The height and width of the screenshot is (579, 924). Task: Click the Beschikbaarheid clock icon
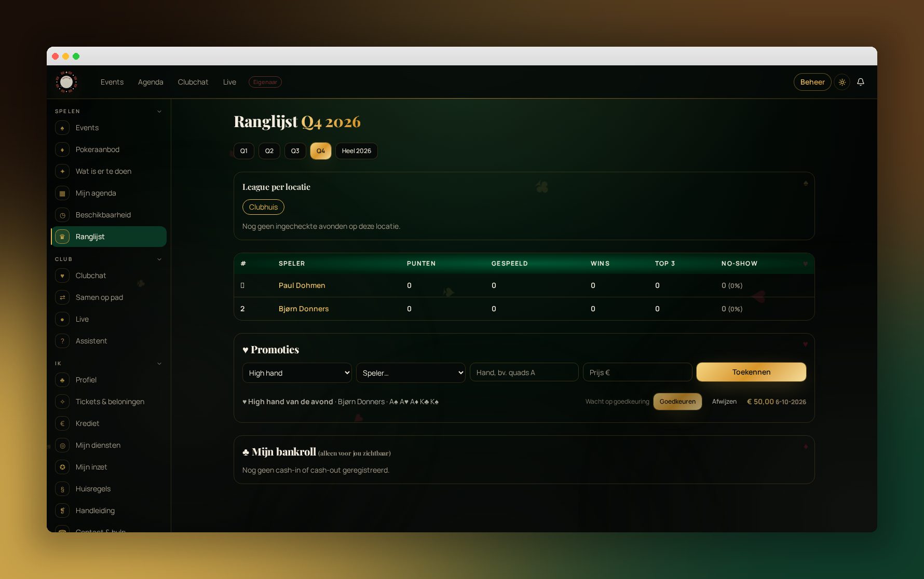click(x=62, y=215)
